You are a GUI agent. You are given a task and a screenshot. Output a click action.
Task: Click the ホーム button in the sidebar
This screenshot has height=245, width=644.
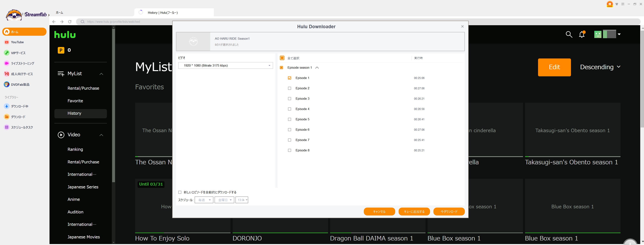tap(24, 32)
